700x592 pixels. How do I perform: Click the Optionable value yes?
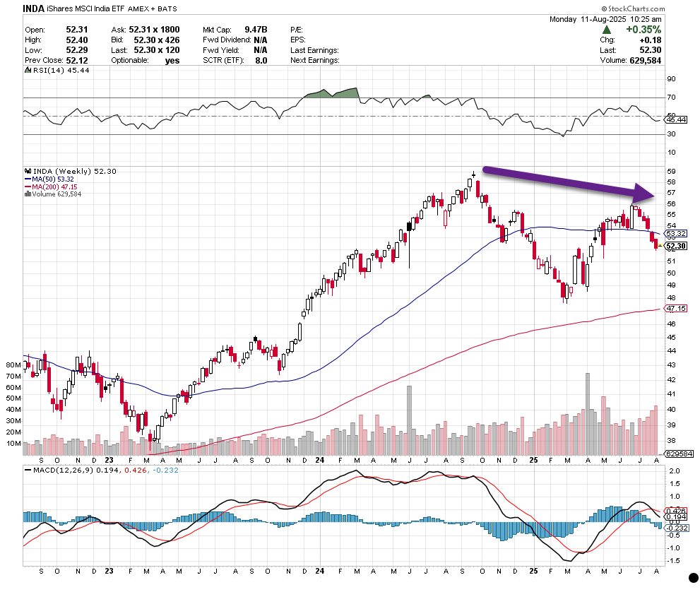point(172,61)
